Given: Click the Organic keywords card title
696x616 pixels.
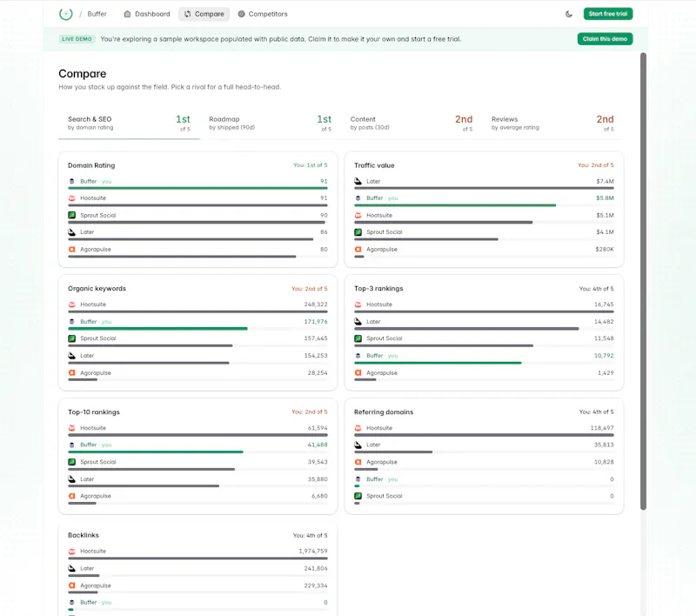Looking at the screenshot, I should [x=97, y=289].
